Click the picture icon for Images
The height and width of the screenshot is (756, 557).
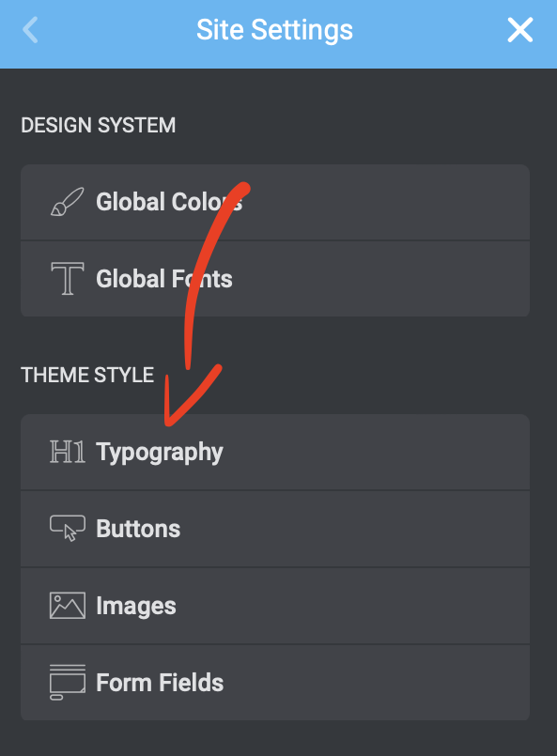tap(68, 606)
